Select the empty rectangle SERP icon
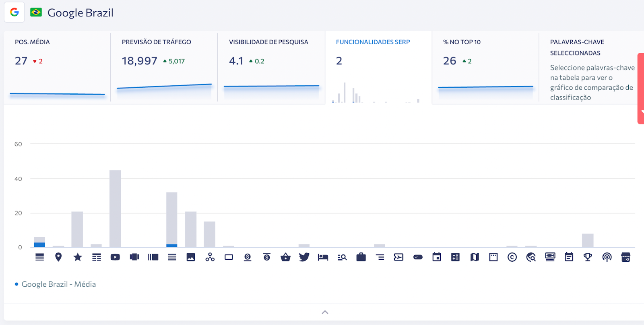Image resolution: width=644 pixels, height=325 pixels. coord(229,257)
